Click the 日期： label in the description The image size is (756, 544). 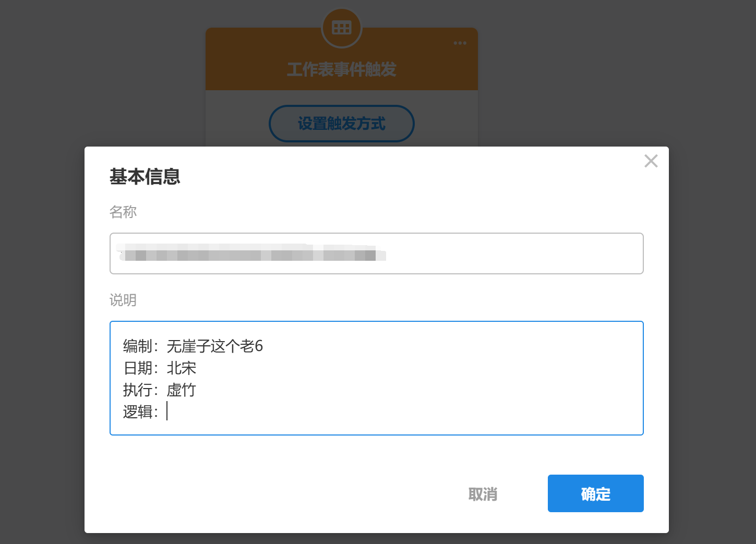(139, 368)
